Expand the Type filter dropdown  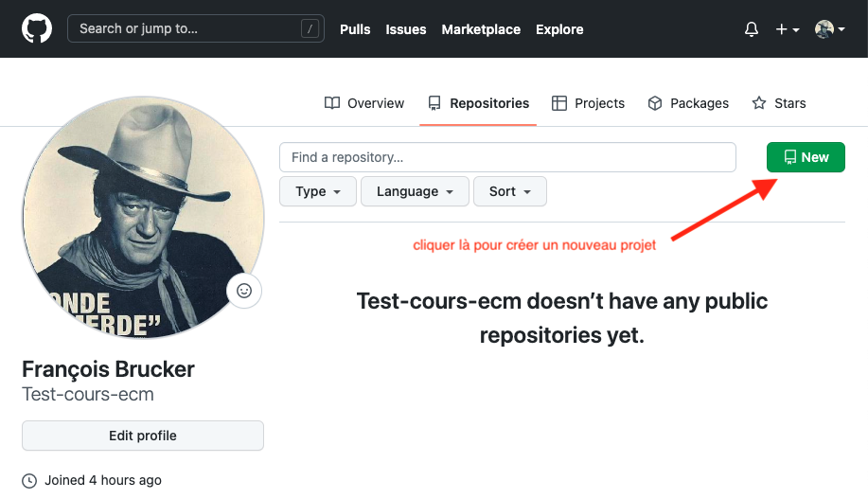coord(317,191)
